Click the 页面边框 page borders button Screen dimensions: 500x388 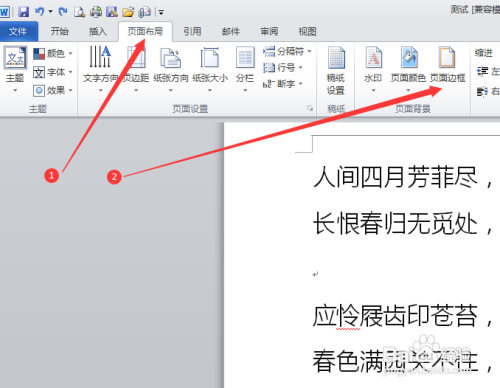(447, 65)
